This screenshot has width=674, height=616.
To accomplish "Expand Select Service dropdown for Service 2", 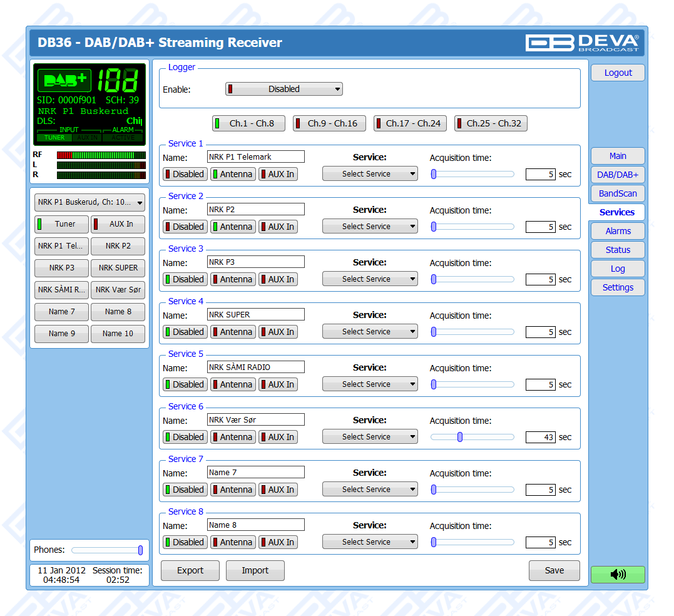I will (370, 227).
